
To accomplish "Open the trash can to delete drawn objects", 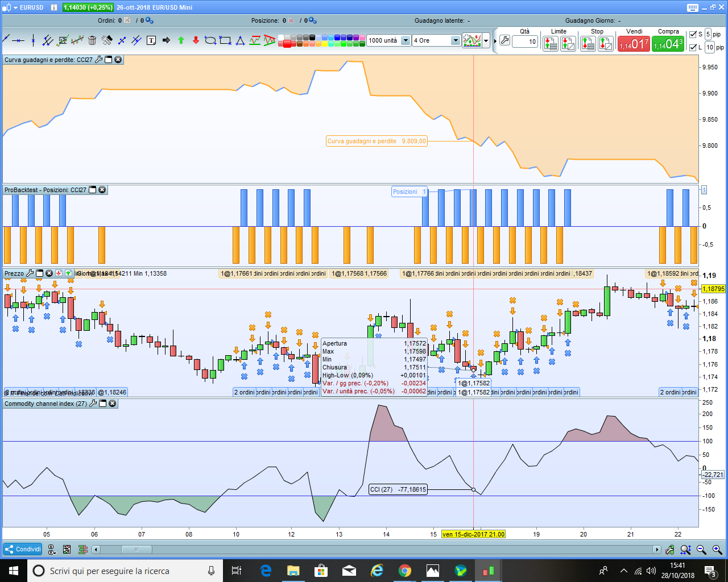I will pyautogui.click(x=92, y=40).
